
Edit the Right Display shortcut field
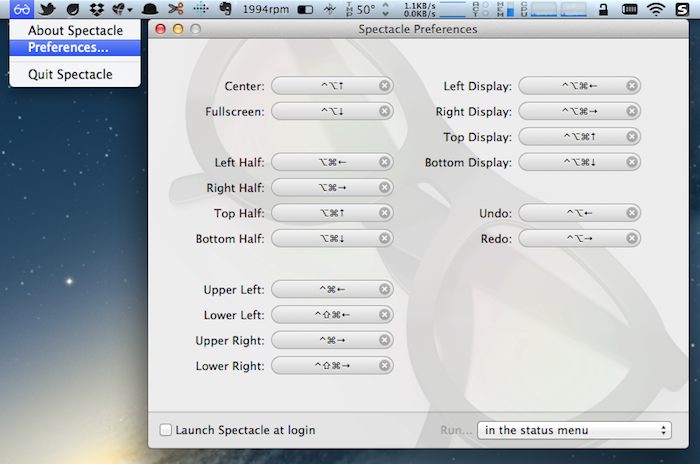(579, 111)
